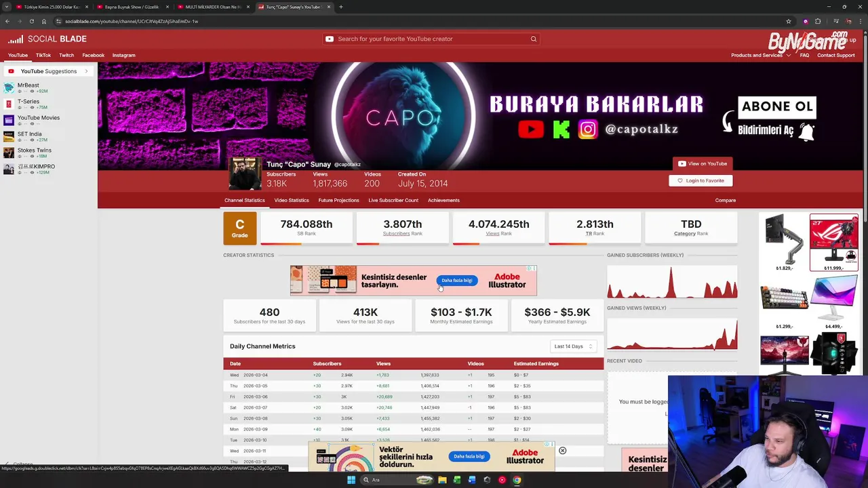Click the 784.088th SB Rank card
Screen dimensions: 868x488
pyautogui.click(x=307, y=228)
